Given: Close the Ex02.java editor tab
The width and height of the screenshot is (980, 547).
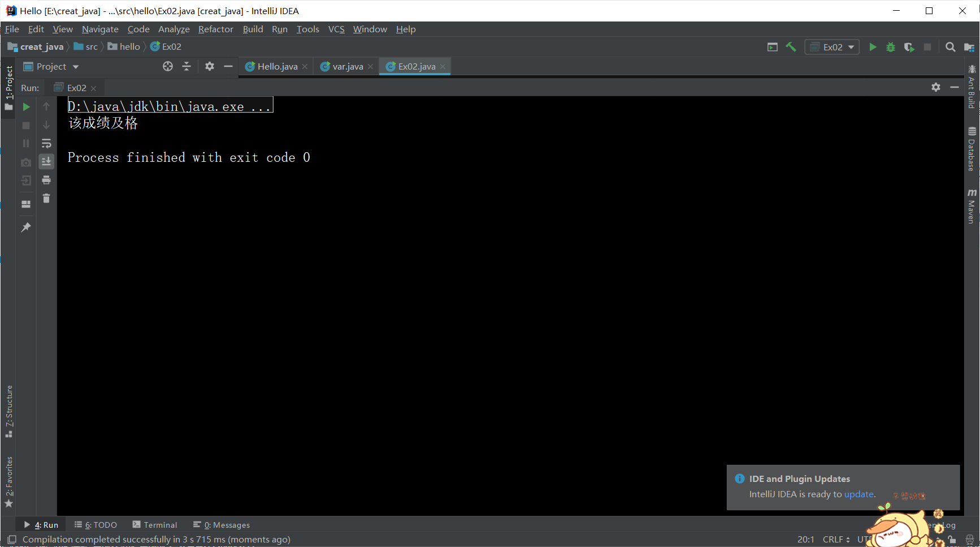Looking at the screenshot, I should tap(443, 66).
